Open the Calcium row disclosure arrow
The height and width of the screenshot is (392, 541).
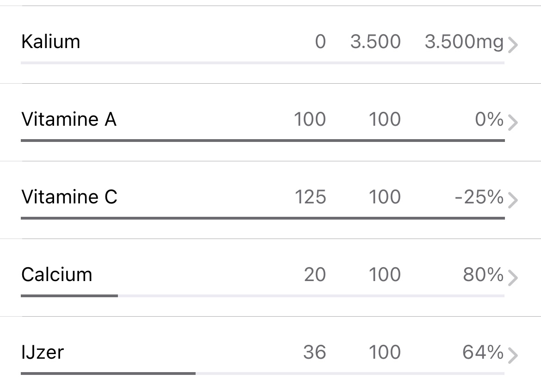(x=512, y=278)
